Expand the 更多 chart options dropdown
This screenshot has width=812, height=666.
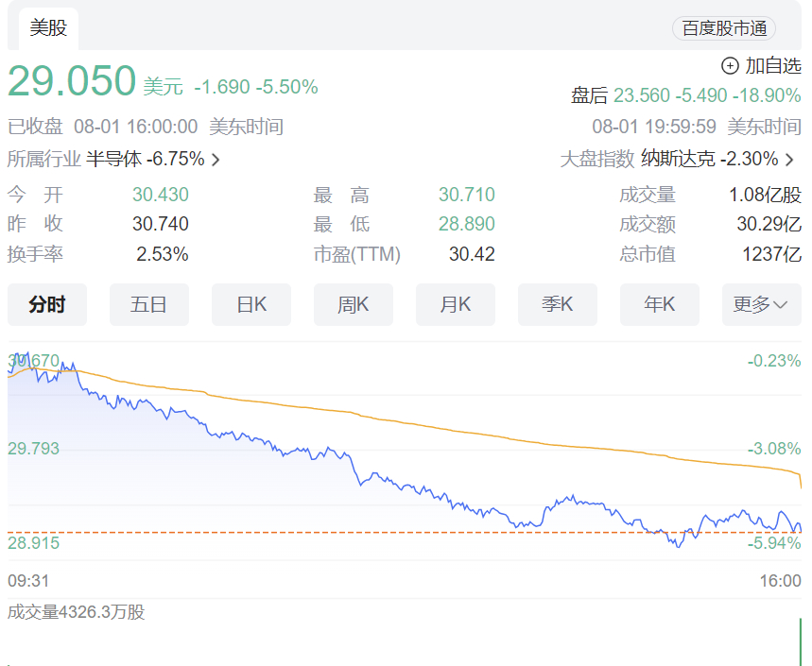tap(761, 304)
